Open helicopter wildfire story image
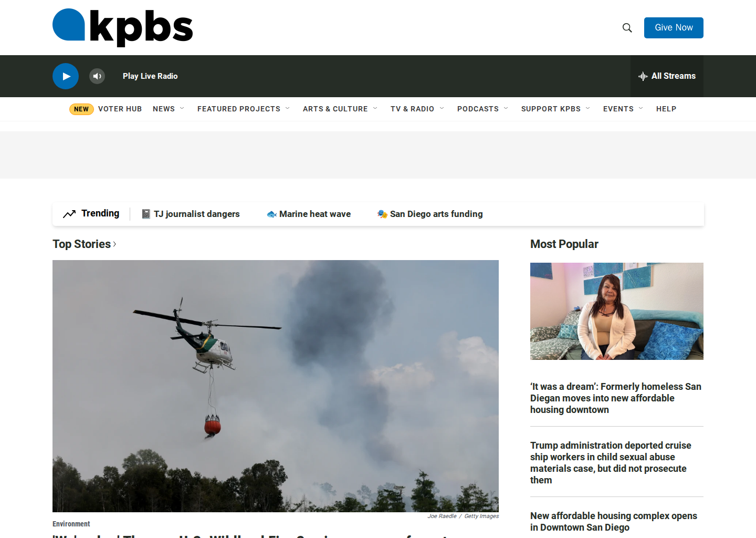 pyautogui.click(x=276, y=386)
